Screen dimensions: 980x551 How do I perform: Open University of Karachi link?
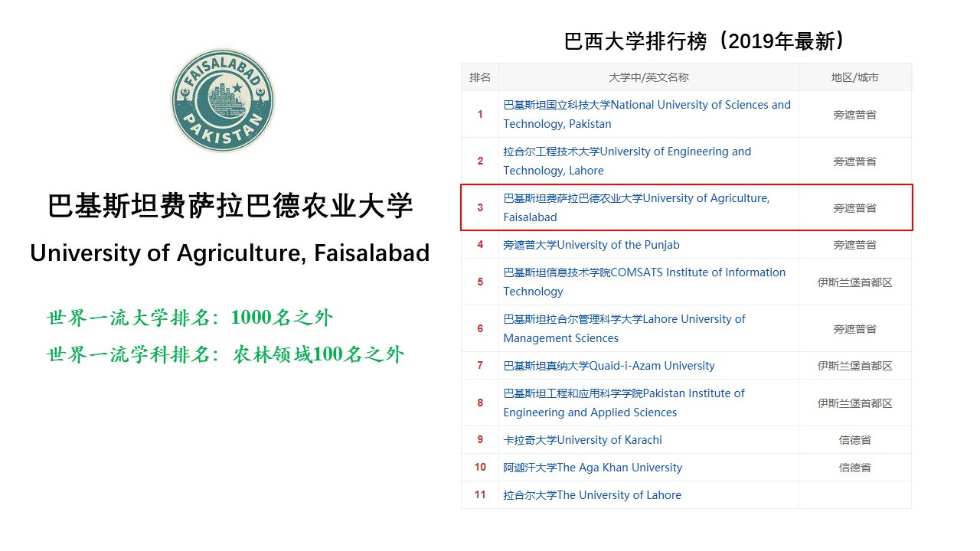click(583, 440)
